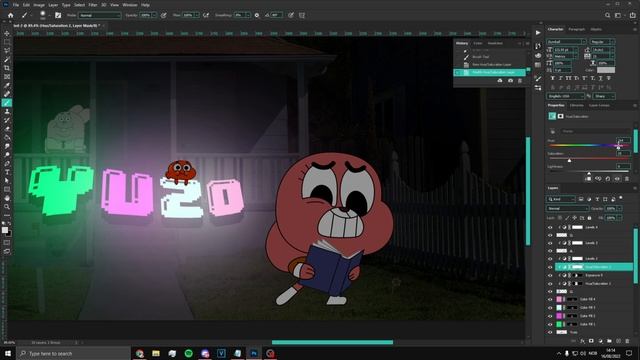Open the Image menu
The width and height of the screenshot is (640, 360).
pyautogui.click(x=39, y=5)
